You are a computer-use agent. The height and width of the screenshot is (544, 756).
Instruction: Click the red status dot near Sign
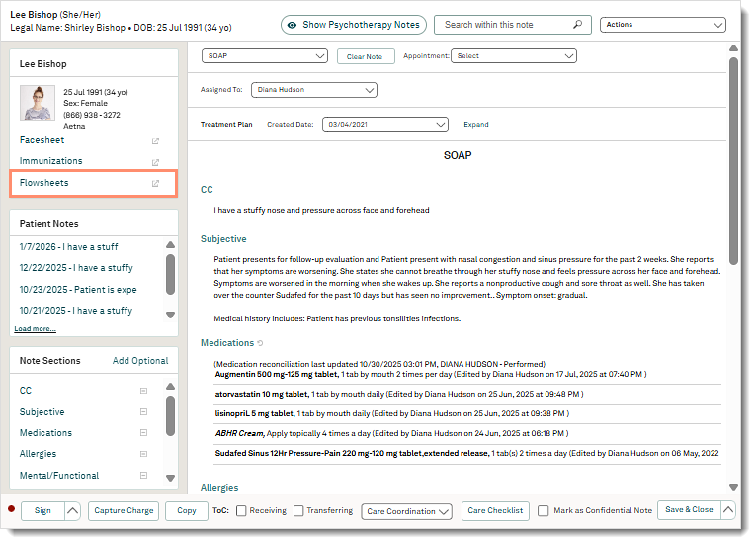click(x=12, y=508)
